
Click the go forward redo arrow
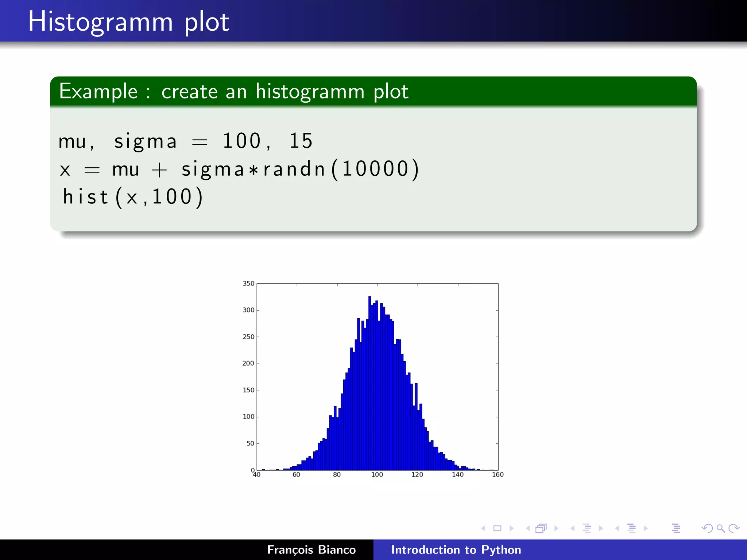coord(734,528)
